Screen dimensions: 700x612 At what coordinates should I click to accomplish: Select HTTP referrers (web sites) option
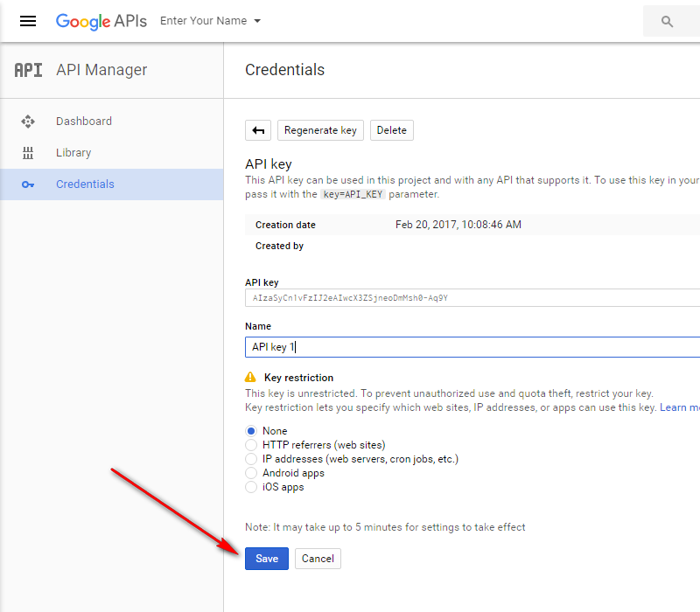point(251,445)
